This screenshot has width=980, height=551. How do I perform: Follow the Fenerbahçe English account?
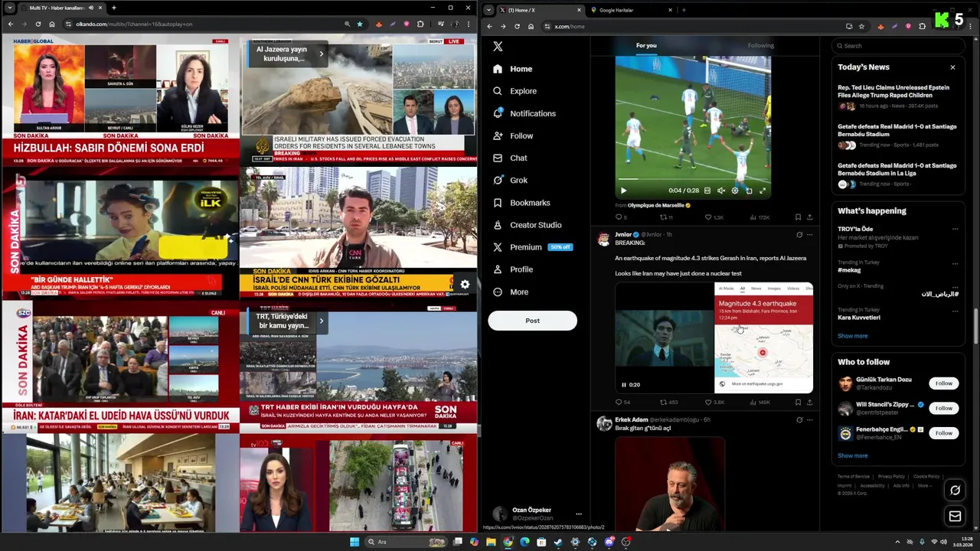coord(943,432)
